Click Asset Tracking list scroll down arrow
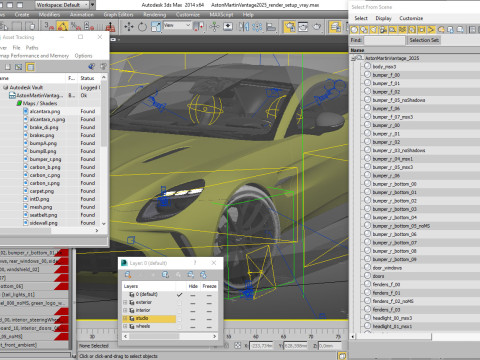This screenshot has height=360, width=480. 104,224
